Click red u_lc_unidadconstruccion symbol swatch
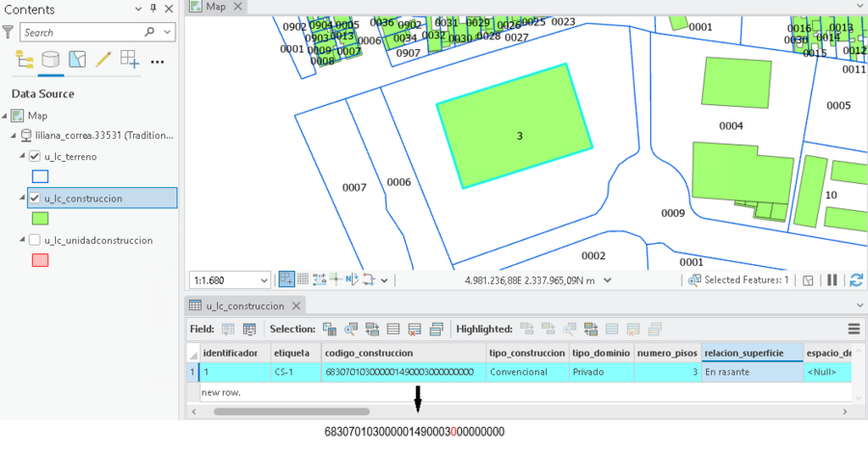The width and height of the screenshot is (868, 449). tap(41, 260)
